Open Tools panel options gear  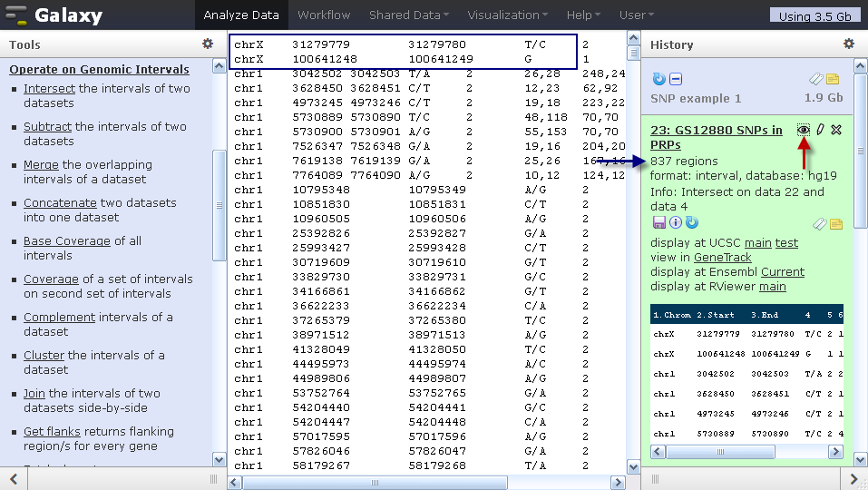tap(208, 44)
